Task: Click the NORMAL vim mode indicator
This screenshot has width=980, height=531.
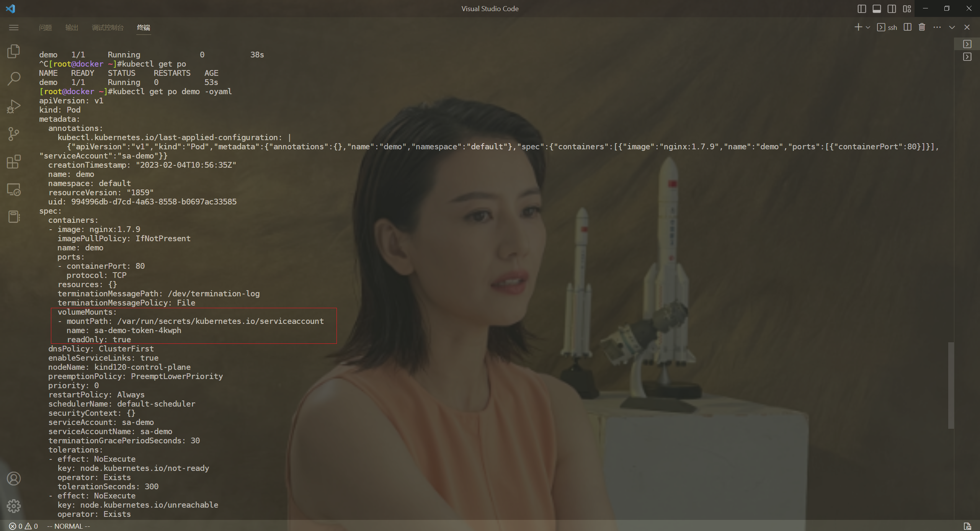Action: [69, 526]
